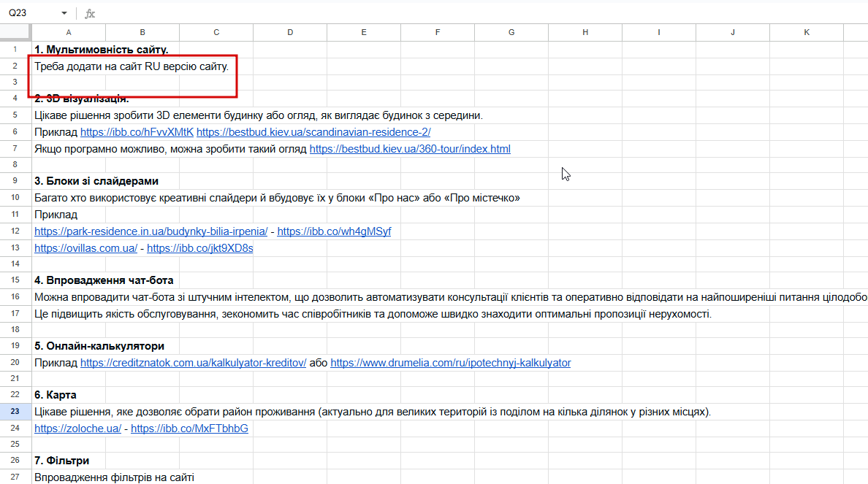Image resolution: width=868 pixels, height=484 pixels.
Task: Open the ibb.co/jkt9XD8s link
Action: [x=200, y=247]
